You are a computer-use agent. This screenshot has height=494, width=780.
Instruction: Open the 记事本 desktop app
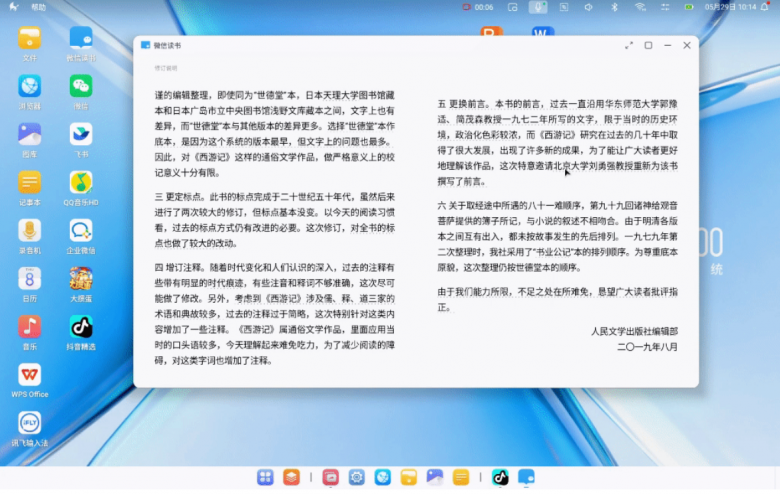pos(29,182)
